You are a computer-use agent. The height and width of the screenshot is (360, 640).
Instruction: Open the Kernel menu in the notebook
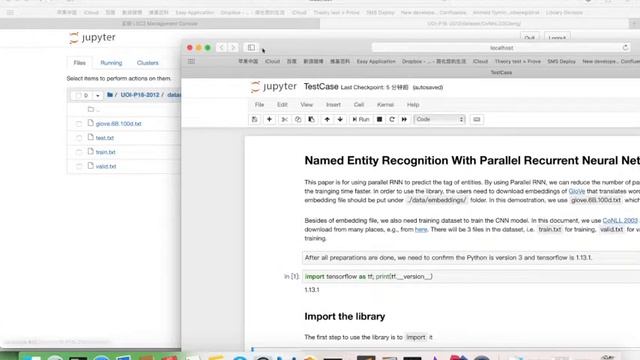click(385, 105)
